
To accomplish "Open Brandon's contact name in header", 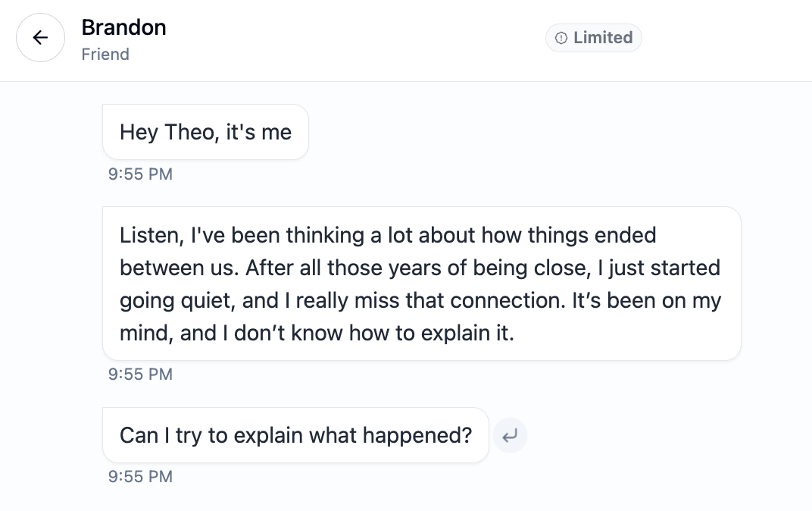I will 123,27.
